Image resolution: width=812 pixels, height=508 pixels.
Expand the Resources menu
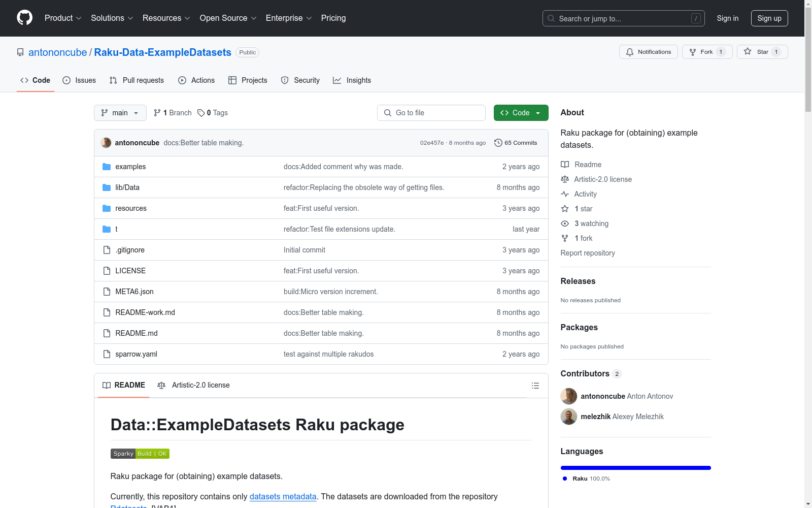click(x=166, y=18)
